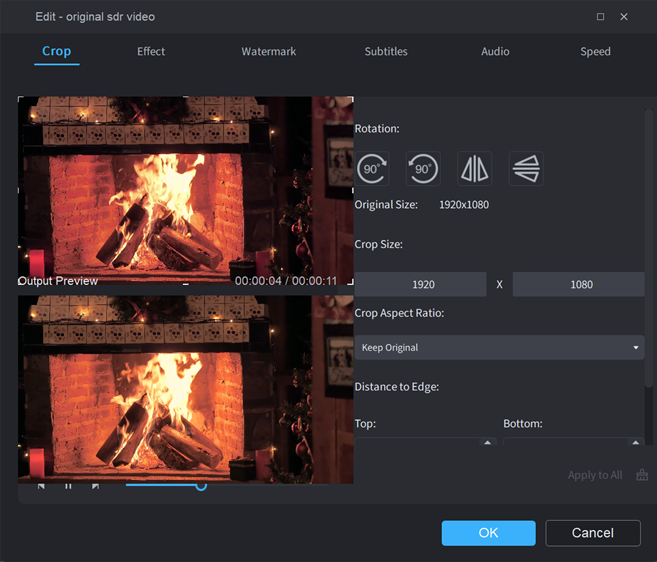Click the playback progress slider handle
This screenshot has height=562, width=657.
click(201, 485)
